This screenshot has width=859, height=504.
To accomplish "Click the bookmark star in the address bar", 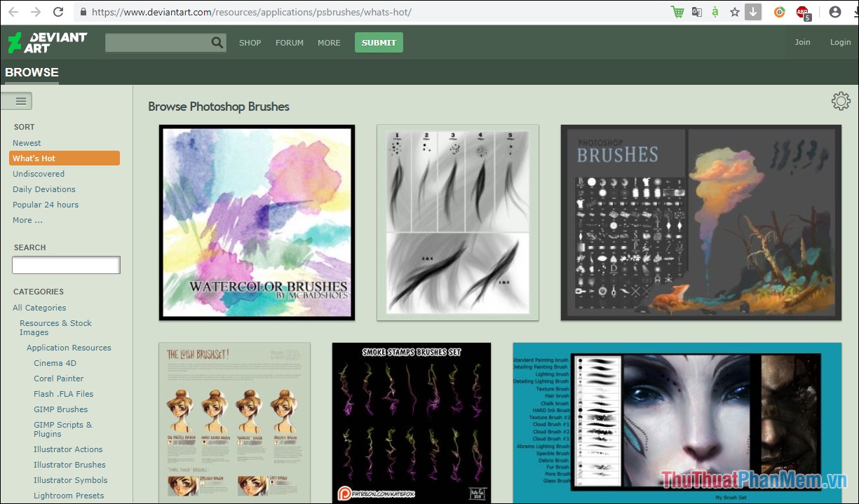I will click(733, 12).
